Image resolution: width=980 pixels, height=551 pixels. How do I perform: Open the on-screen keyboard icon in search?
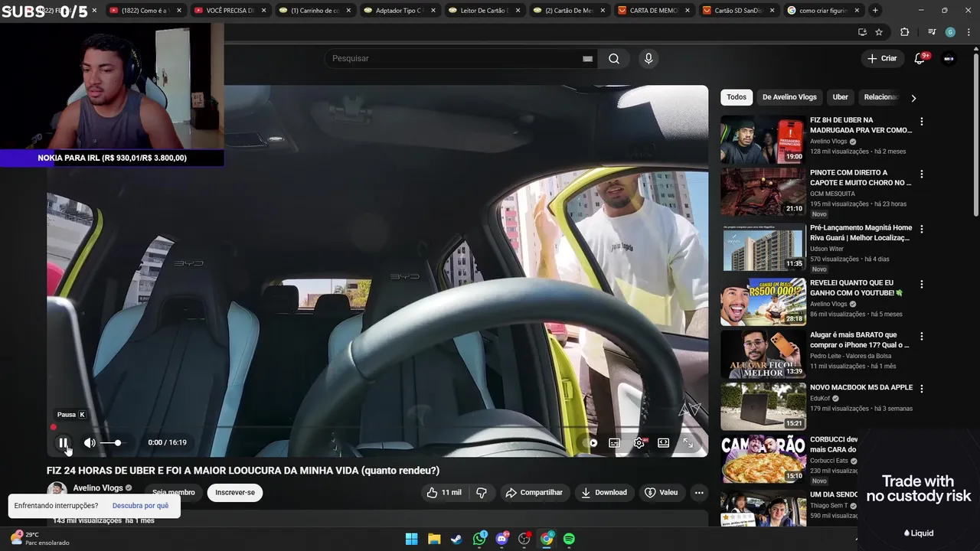(x=587, y=59)
